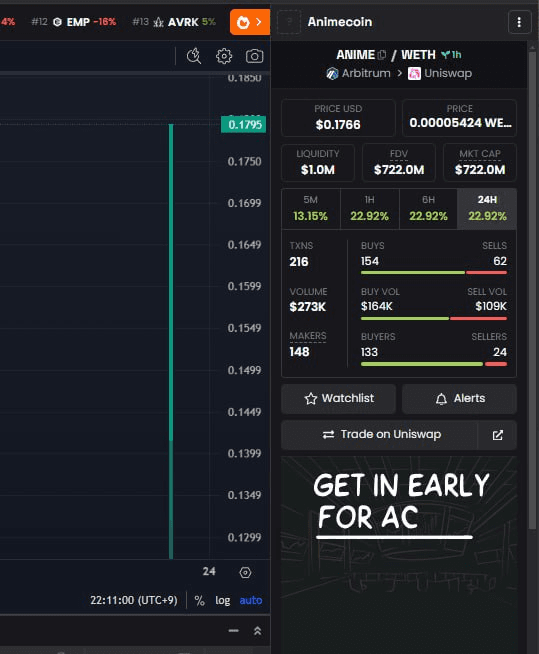Image resolution: width=539 pixels, height=654 pixels.
Task: Copy the ANIME token address icon
Action: point(382,55)
